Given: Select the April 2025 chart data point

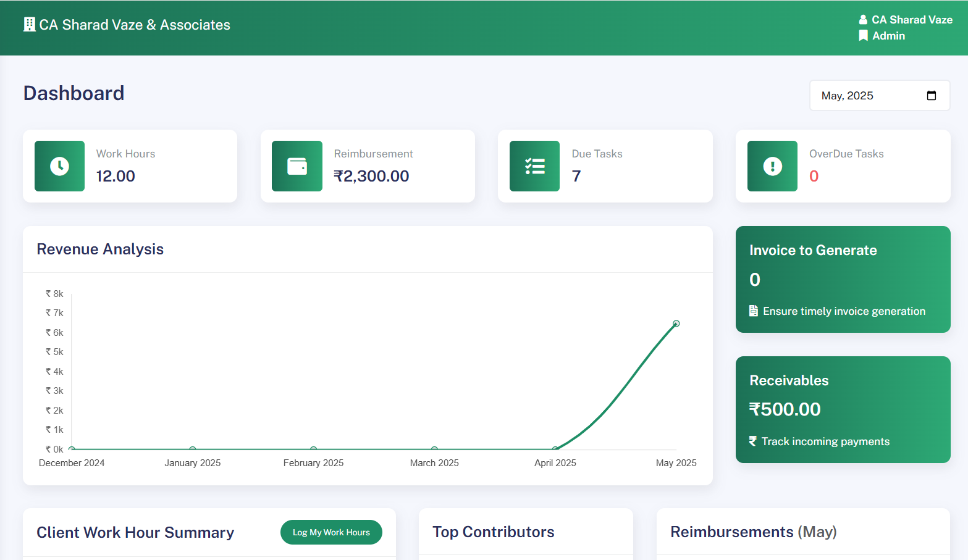Looking at the screenshot, I should [x=555, y=449].
